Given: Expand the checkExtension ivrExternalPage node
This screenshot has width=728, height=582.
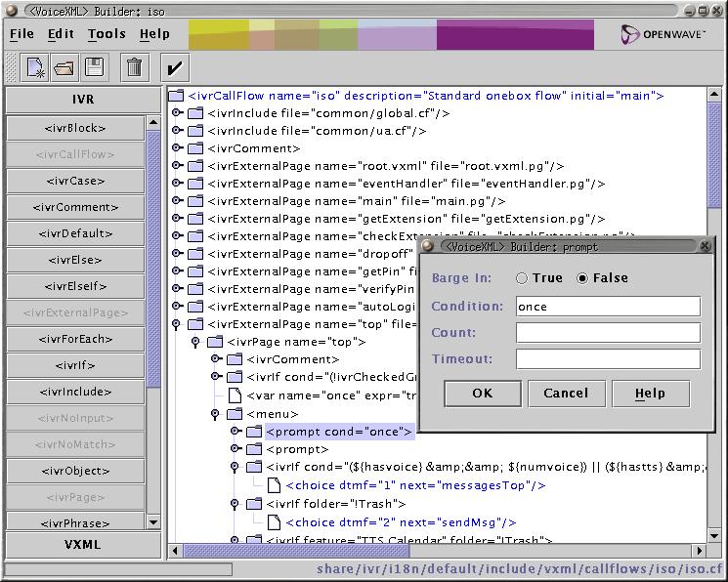Looking at the screenshot, I should click(x=177, y=235).
